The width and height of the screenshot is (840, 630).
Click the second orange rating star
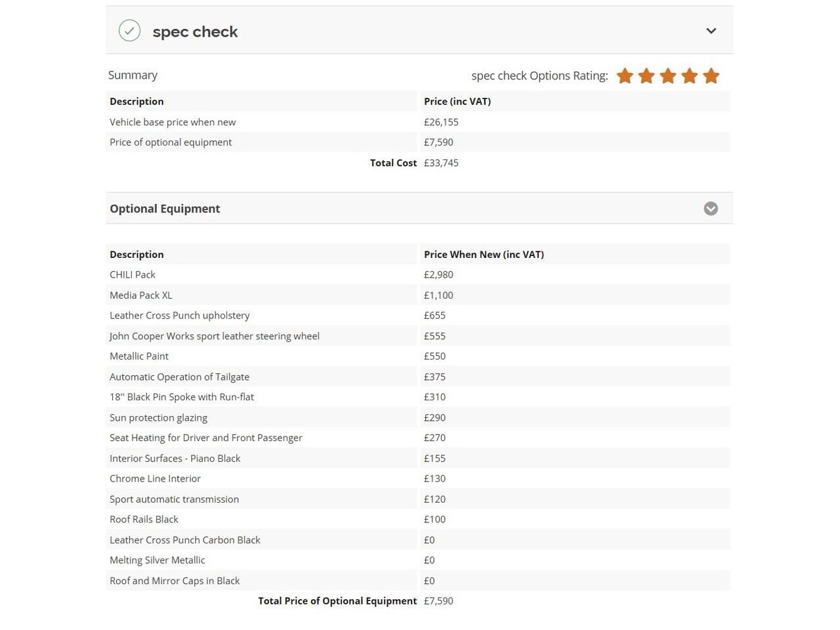click(646, 76)
